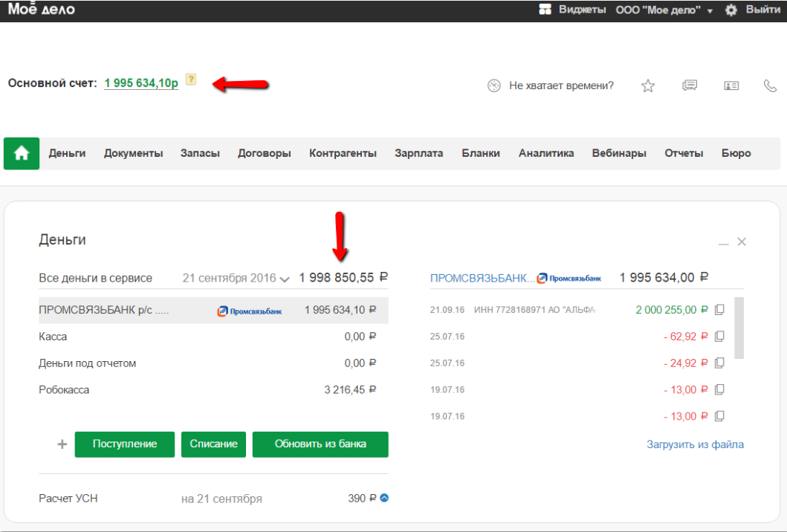Viewport: 787px width, 532px height.
Task: Click the Не хватает времени? link
Action: (561, 86)
